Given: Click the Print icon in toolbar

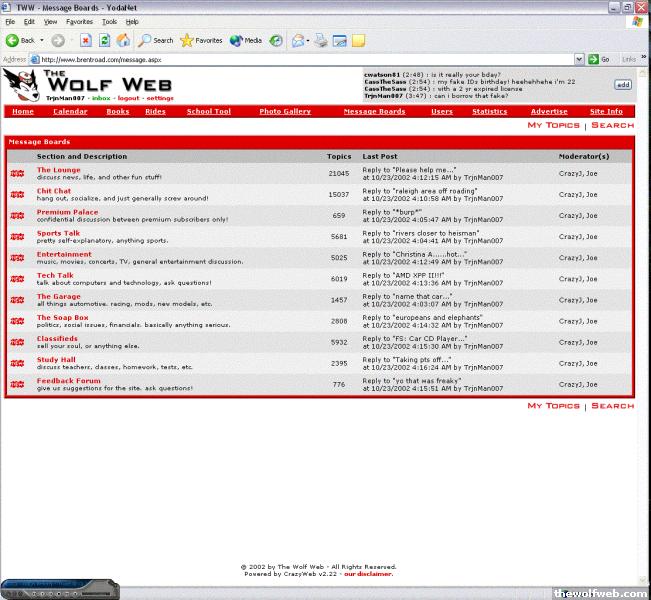Looking at the screenshot, I should 321,40.
